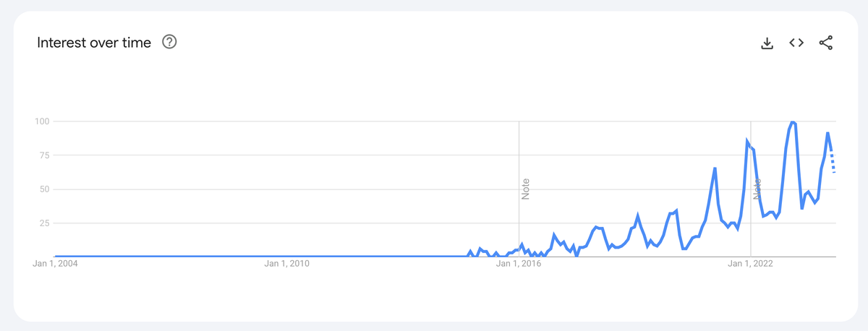Click the dotted forecast segment of the line

(x=833, y=163)
